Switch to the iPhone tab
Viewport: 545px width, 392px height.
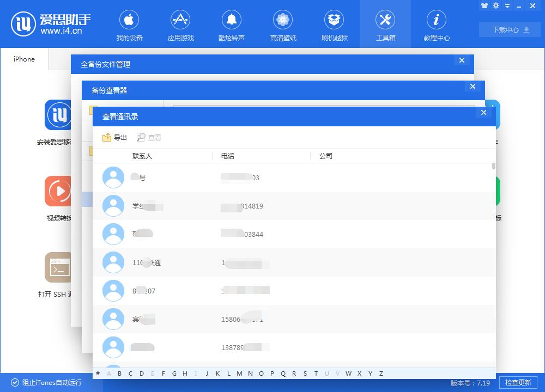[24, 59]
